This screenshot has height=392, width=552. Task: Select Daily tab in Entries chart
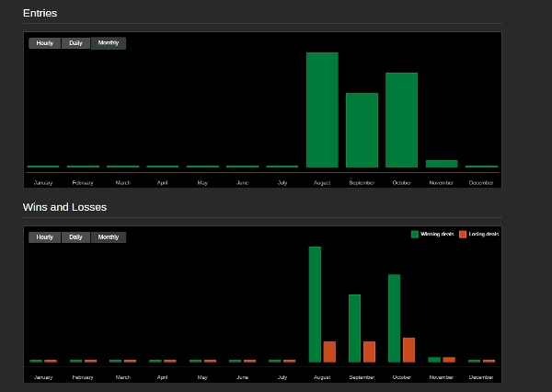click(x=75, y=43)
